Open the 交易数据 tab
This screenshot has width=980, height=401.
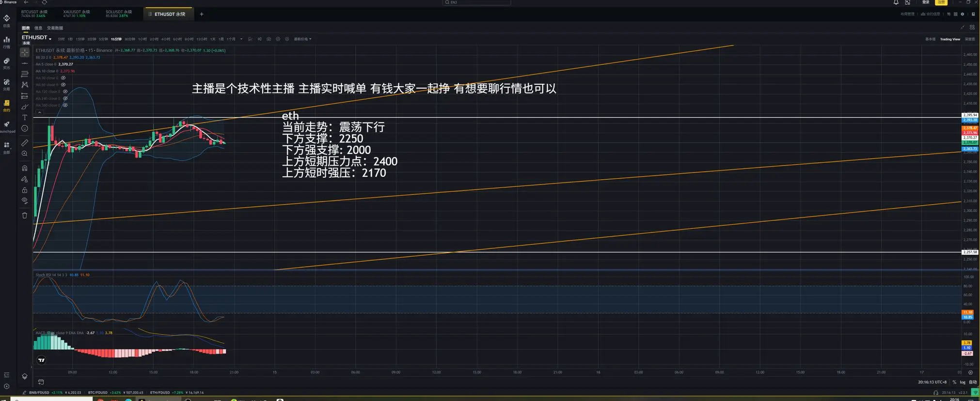tap(55, 28)
